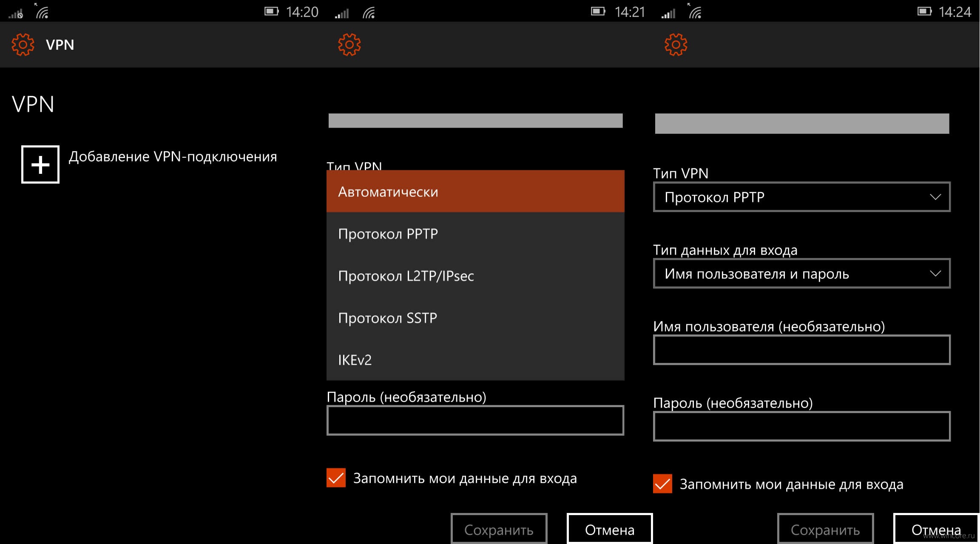Click Сохранить button in the 14:24 screen
The width and height of the screenshot is (980, 544).
click(x=825, y=529)
